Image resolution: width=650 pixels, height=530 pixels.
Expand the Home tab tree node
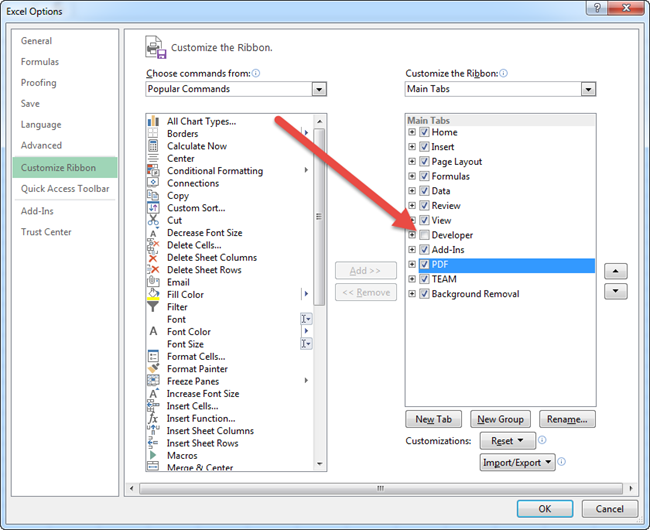tap(412, 132)
